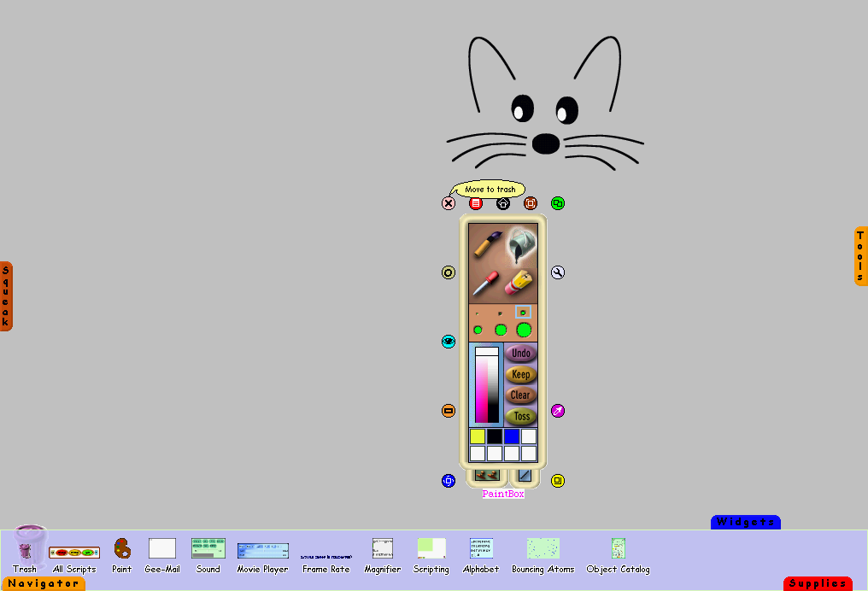Click the red menu halo handle
The width and height of the screenshot is (868, 591).
[476, 203]
